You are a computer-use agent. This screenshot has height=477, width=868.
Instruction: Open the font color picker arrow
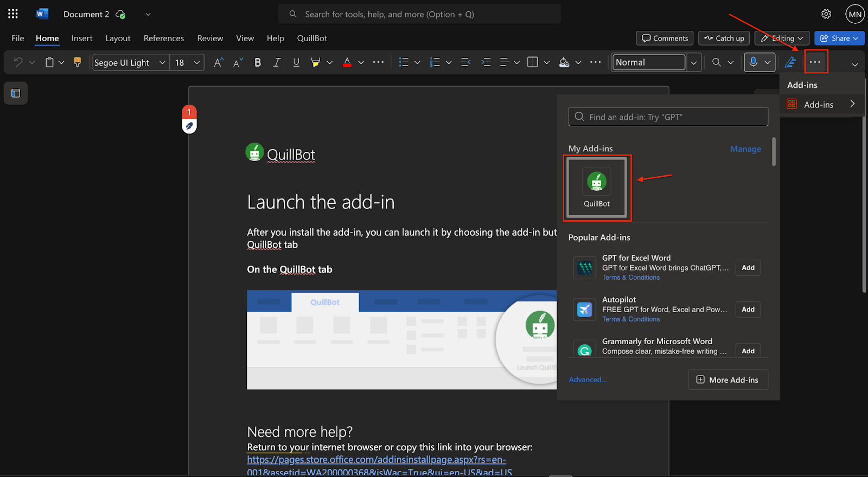point(361,62)
